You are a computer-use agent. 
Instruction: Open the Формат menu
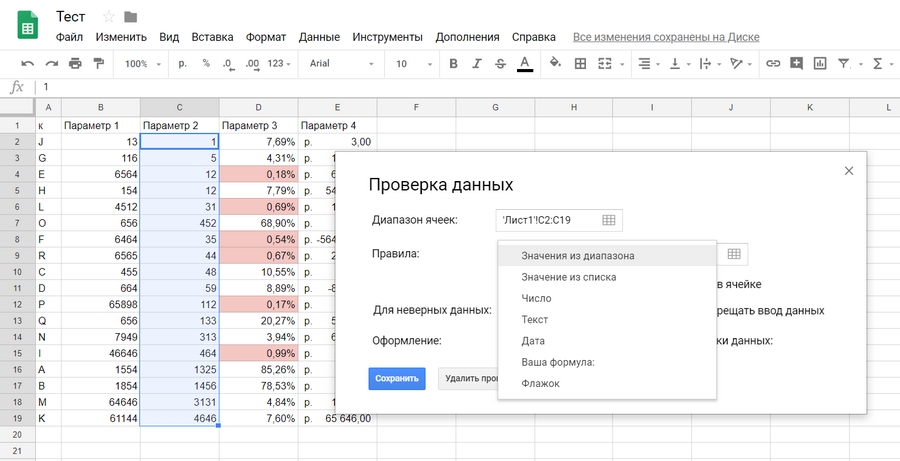coord(265,37)
